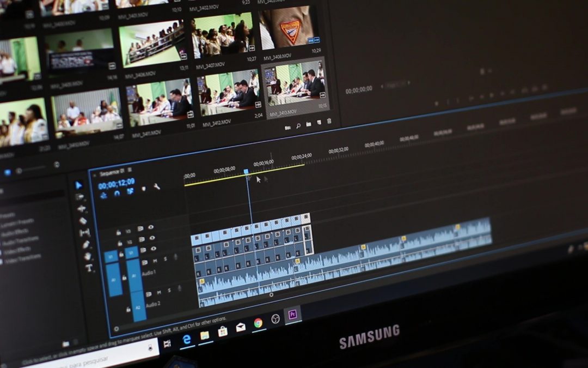Toggle lock on the Audio 2 track
588x368 pixels.
[x=128, y=309]
